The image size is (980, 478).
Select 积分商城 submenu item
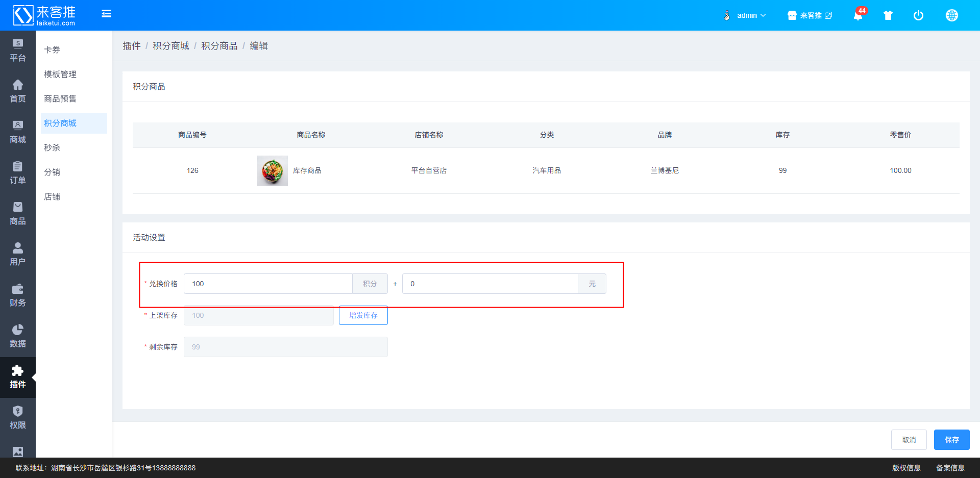click(x=74, y=123)
